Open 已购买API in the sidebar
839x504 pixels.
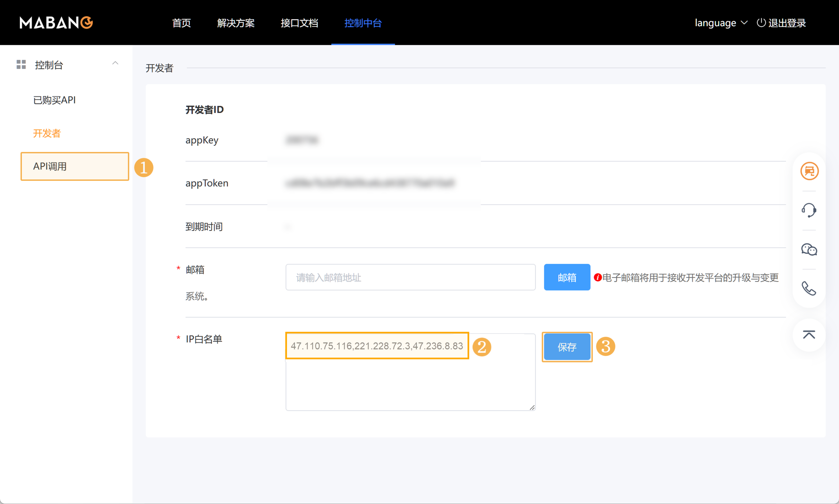54,100
